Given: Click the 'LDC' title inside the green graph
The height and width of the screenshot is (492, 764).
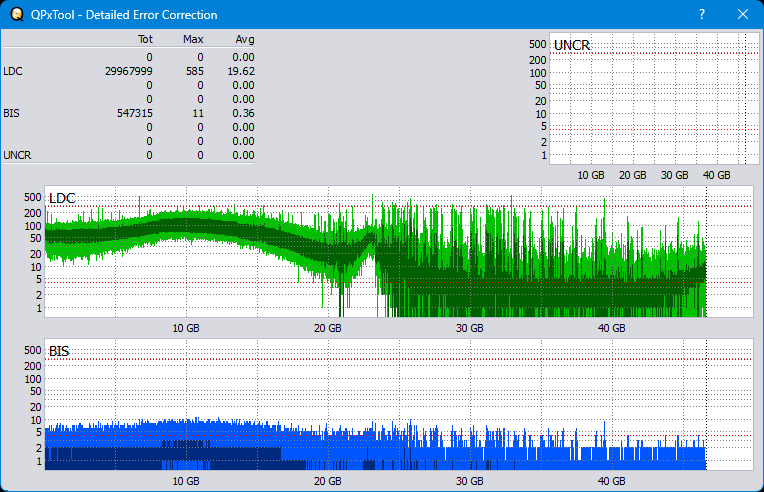Looking at the screenshot, I should (x=62, y=198).
